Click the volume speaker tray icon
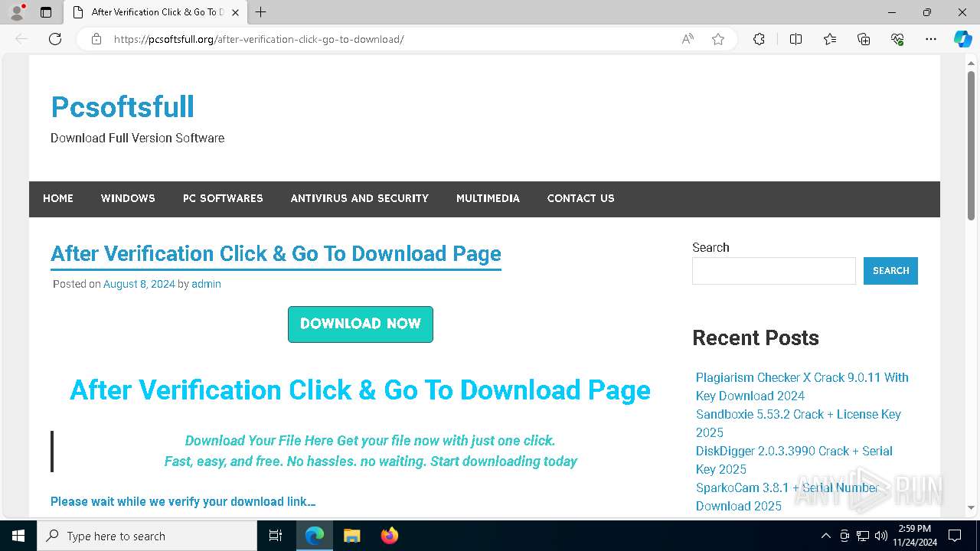Screen dimensions: 980x551 (881, 536)
